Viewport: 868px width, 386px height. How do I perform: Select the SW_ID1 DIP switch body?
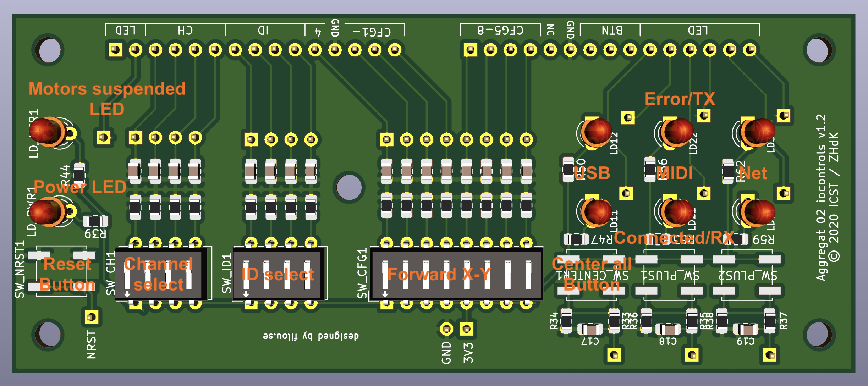coord(279,274)
